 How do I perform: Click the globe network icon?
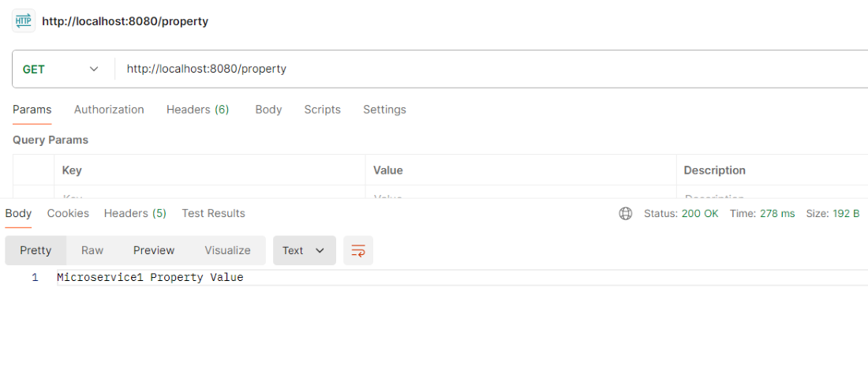point(626,213)
